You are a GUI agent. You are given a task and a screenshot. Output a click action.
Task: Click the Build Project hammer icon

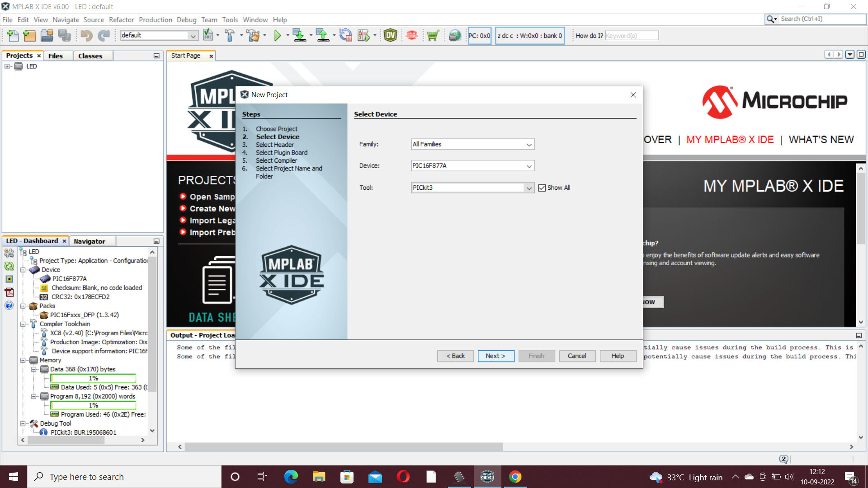[230, 36]
